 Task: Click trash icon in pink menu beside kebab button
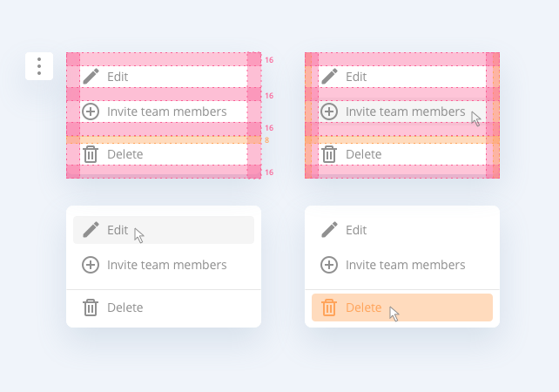point(91,154)
